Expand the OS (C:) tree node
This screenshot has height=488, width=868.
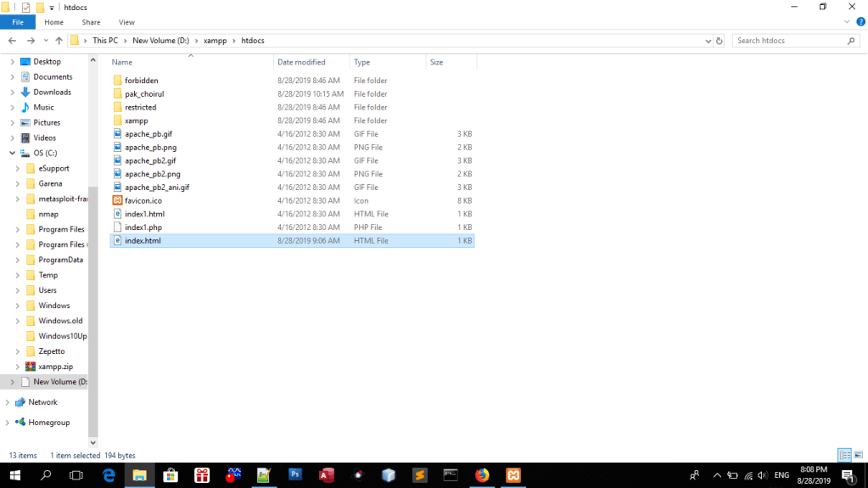[x=12, y=153]
